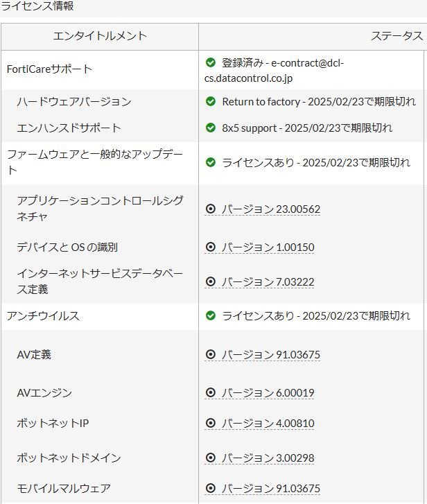Click the green check icon beside 登録済み
This screenshot has width=427, height=504.
tap(211, 63)
